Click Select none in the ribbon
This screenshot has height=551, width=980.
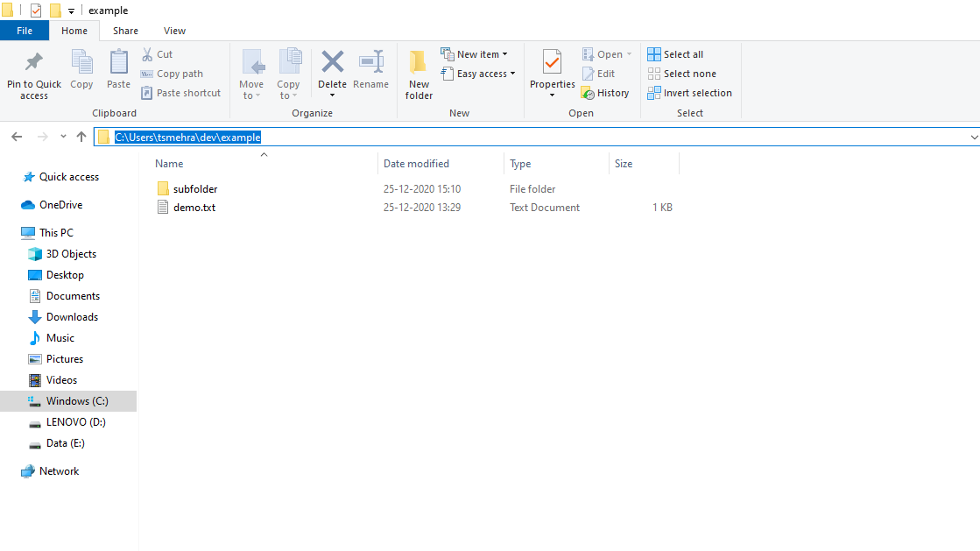click(689, 74)
